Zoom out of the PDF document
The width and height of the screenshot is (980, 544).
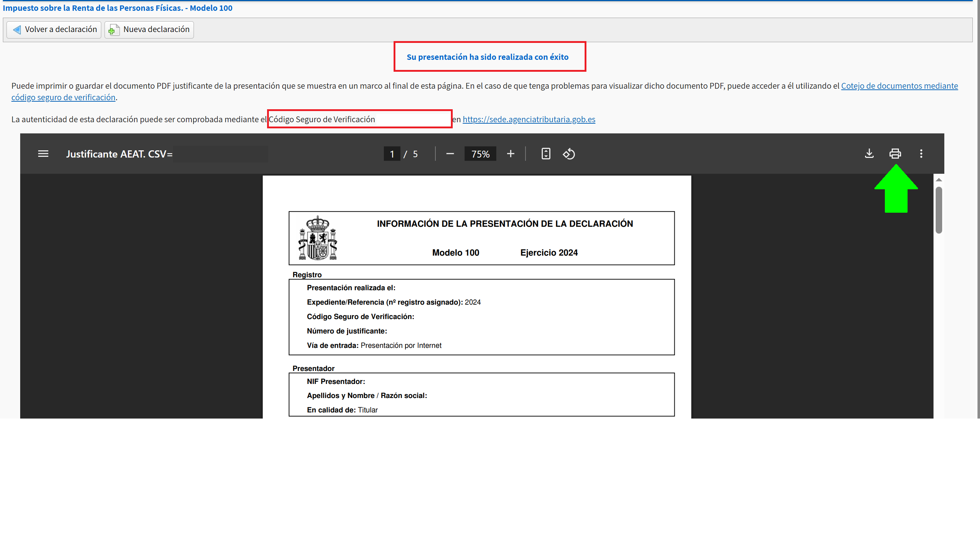click(x=450, y=154)
